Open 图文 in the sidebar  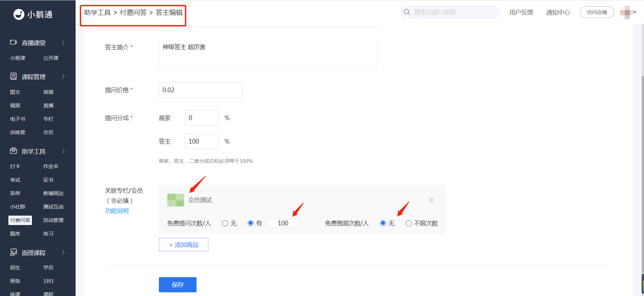pos(15,92)
